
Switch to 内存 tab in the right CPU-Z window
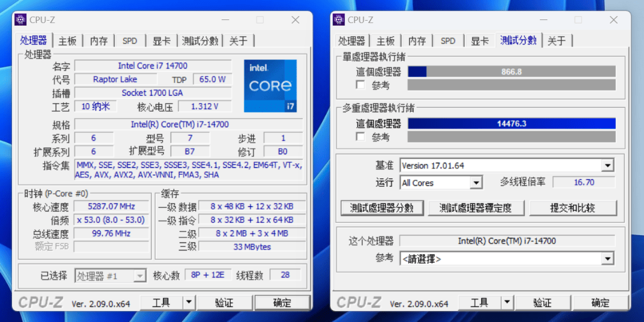[x=417, y=41]
